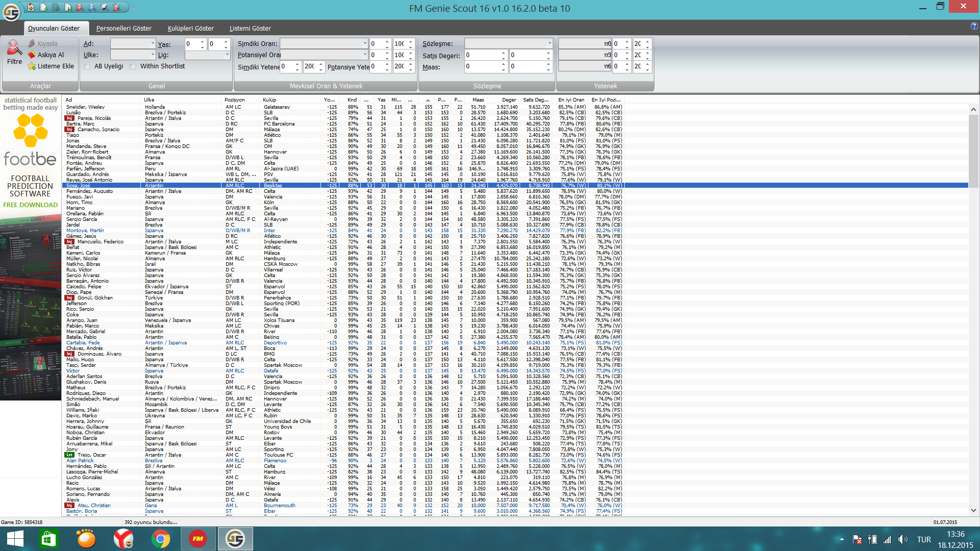Click the first quick-access load game icon
The image size is (980, 551).
click(x=31, y=7)
